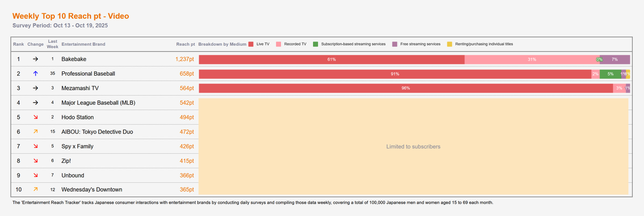Click last week rank 12 for Wednesday's Downtown
This screenshot has width=644, height=216.
(53, 189)
